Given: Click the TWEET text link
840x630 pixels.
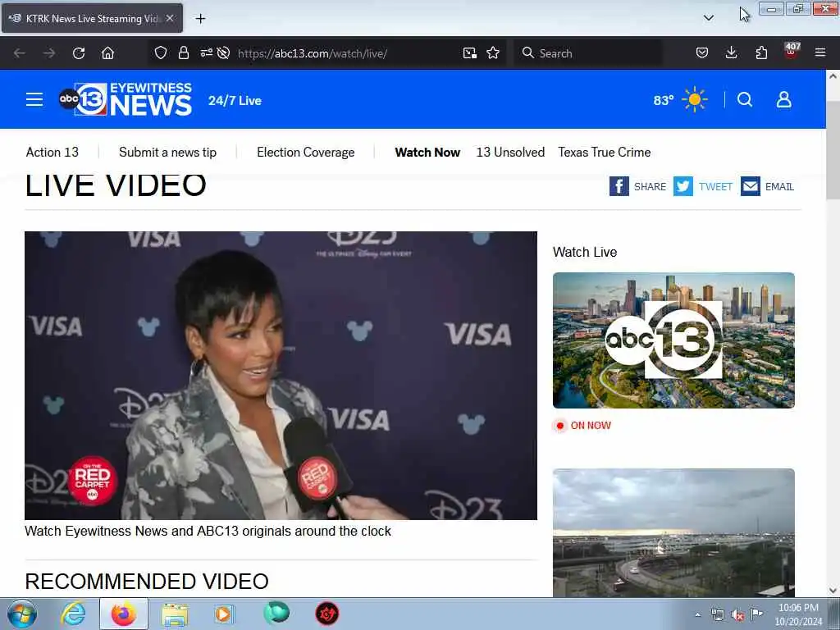Looking at the screenshot, I should [x=715, y=187].
